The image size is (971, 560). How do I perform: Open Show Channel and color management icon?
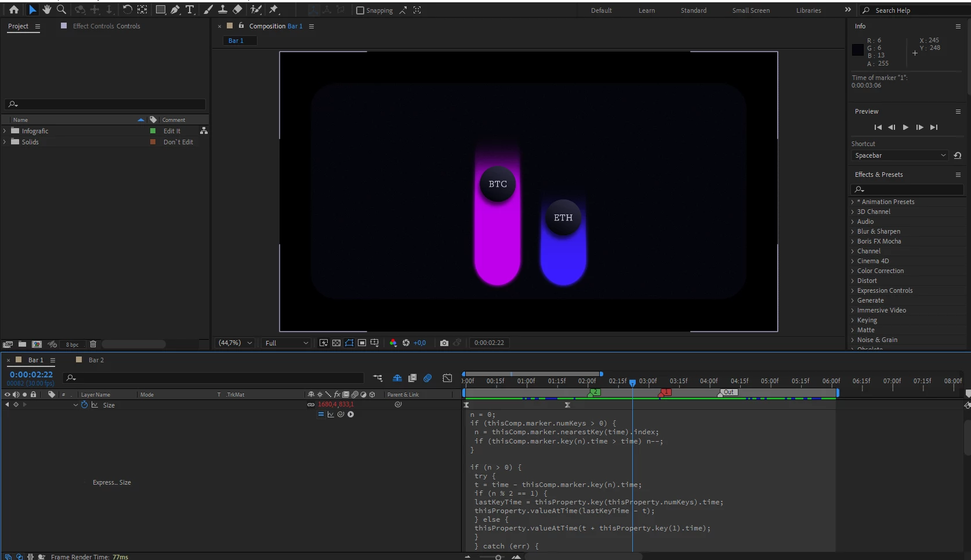393,343
